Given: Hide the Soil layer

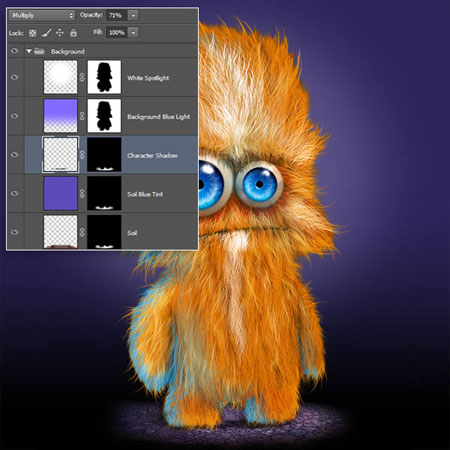Looking at the screenshot, I should (14, 232).
